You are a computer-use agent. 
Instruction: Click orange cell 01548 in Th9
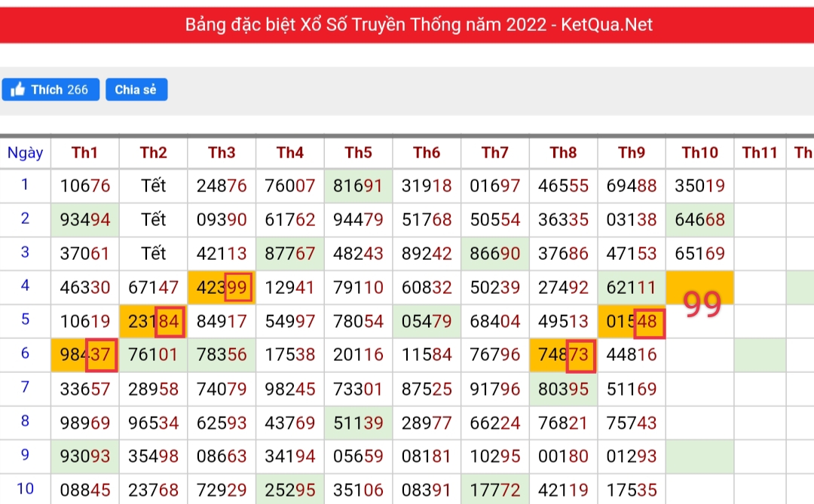[632, 322]
